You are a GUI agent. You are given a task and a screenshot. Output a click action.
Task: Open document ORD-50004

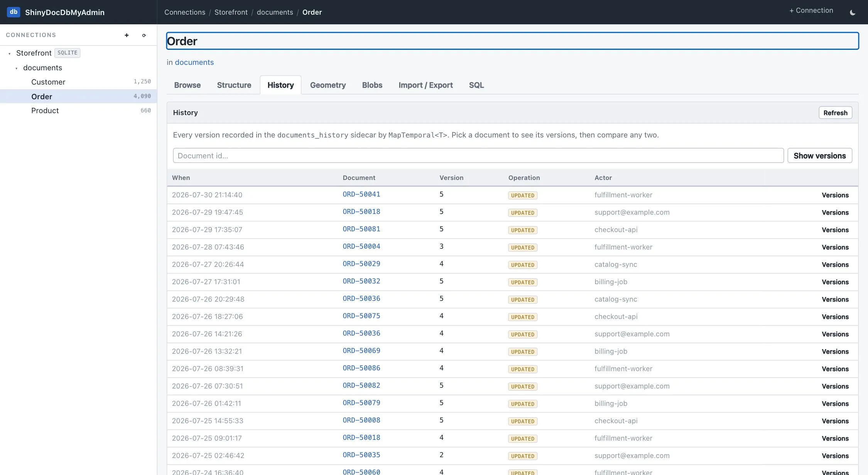pos(361,246)
